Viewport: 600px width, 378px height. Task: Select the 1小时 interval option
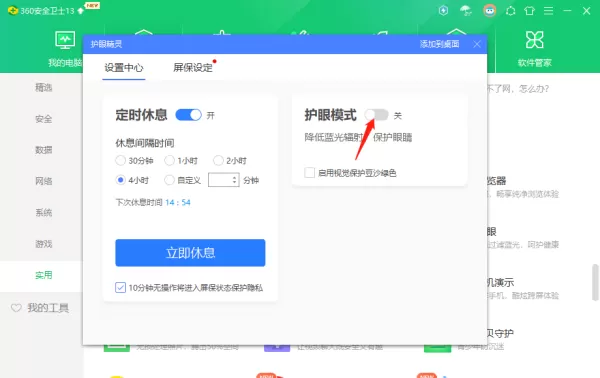pos(169,160)
